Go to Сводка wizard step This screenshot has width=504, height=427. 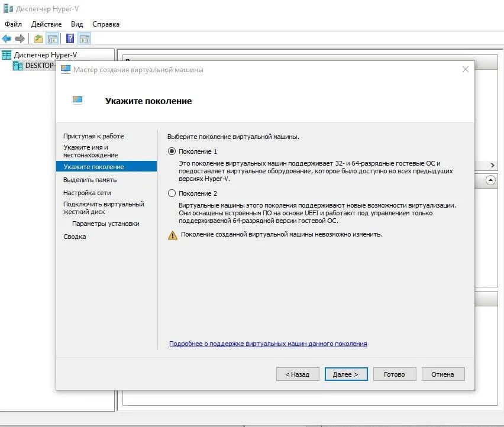point(75,237)
